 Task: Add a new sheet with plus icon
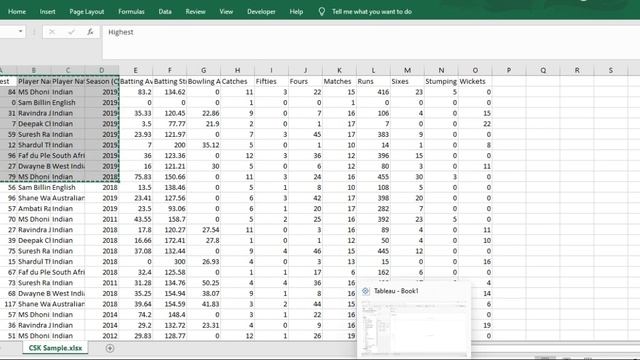click(110, 348)
